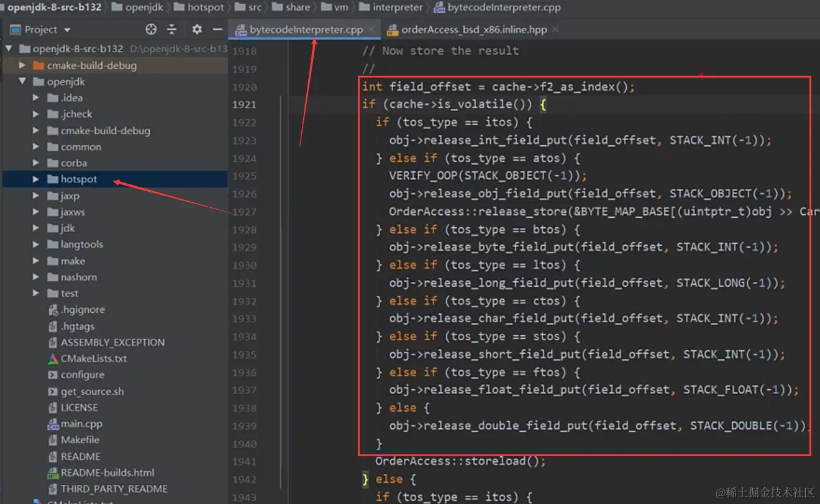Select the THIRD_PARTY_README file
820x504 pixels.
[114, 488]
